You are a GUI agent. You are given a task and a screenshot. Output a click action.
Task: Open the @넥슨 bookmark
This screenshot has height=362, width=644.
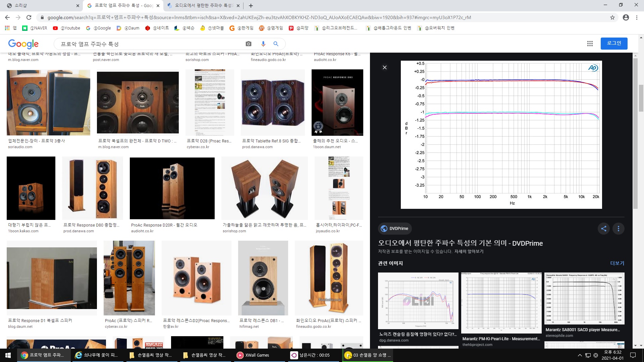click(x=184, y=28)
